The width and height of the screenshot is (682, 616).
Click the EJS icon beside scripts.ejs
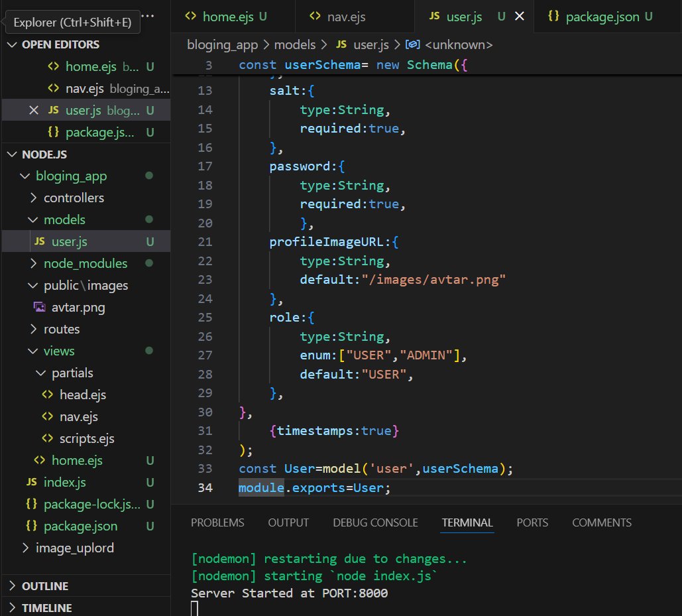click(48, 438)
